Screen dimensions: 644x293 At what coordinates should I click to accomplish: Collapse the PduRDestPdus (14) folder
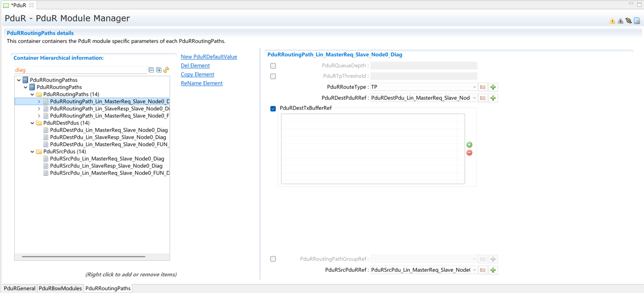32,123
